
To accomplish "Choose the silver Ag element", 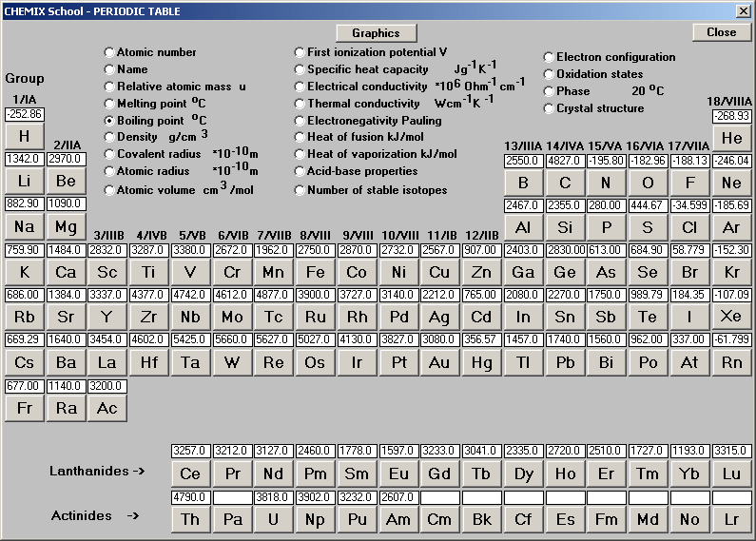I will pos(439,317).
